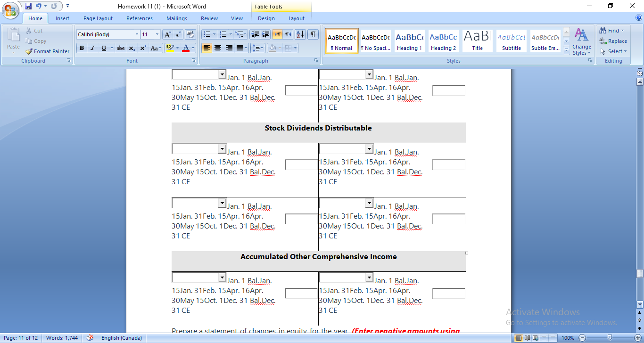Open the Font dialog launcher
This screenshot has width=644, height=343.
(193, 61)
